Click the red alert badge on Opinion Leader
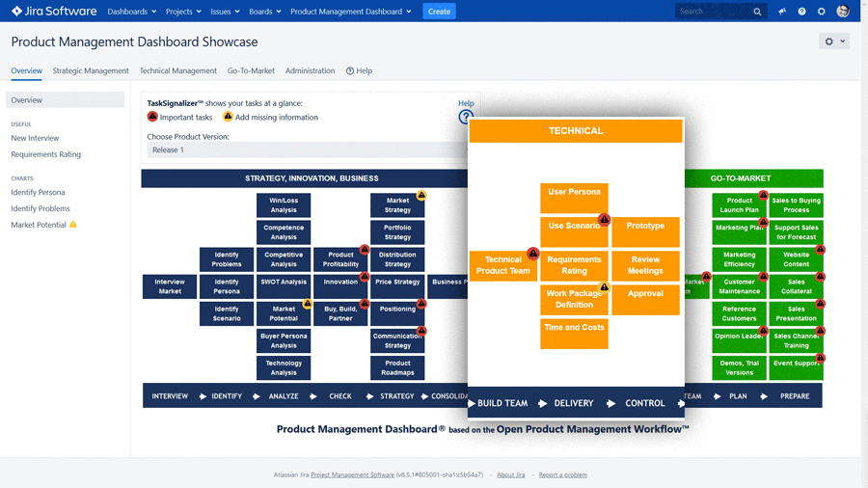 click(763, 330)
